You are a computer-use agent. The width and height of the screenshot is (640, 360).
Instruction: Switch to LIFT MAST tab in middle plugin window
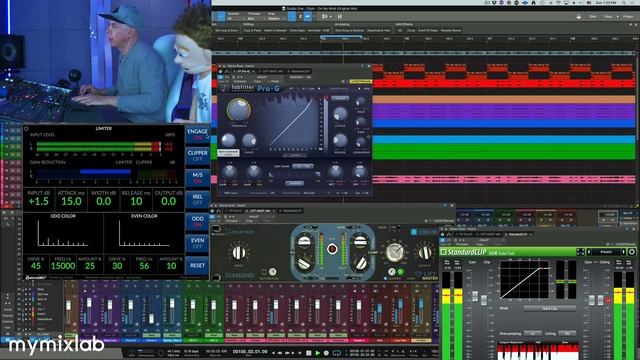pyautogui.click(x=261, y=211)
